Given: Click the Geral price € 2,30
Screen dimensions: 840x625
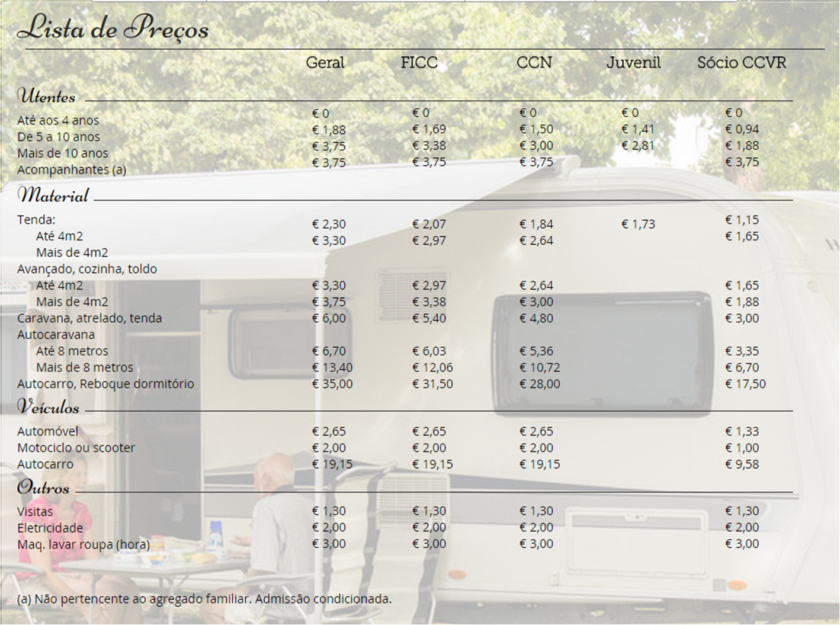Looking at the screenshot, I should point(329,224).
